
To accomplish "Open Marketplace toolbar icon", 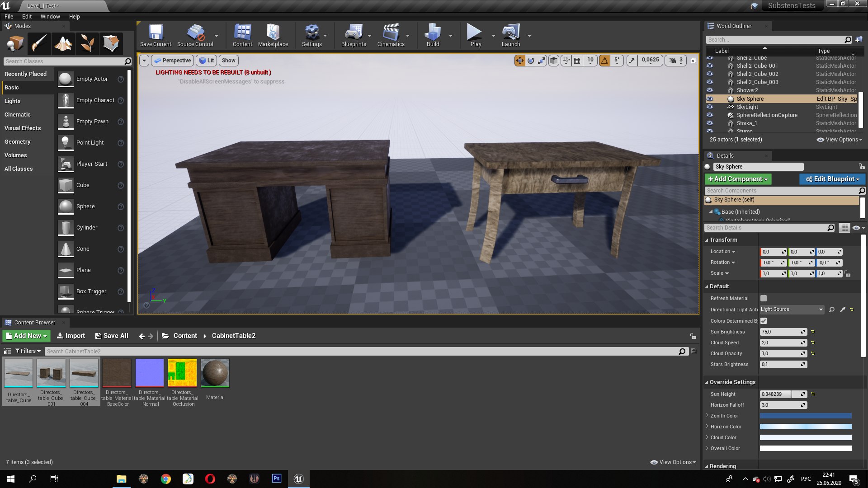I will click(273, 35).
